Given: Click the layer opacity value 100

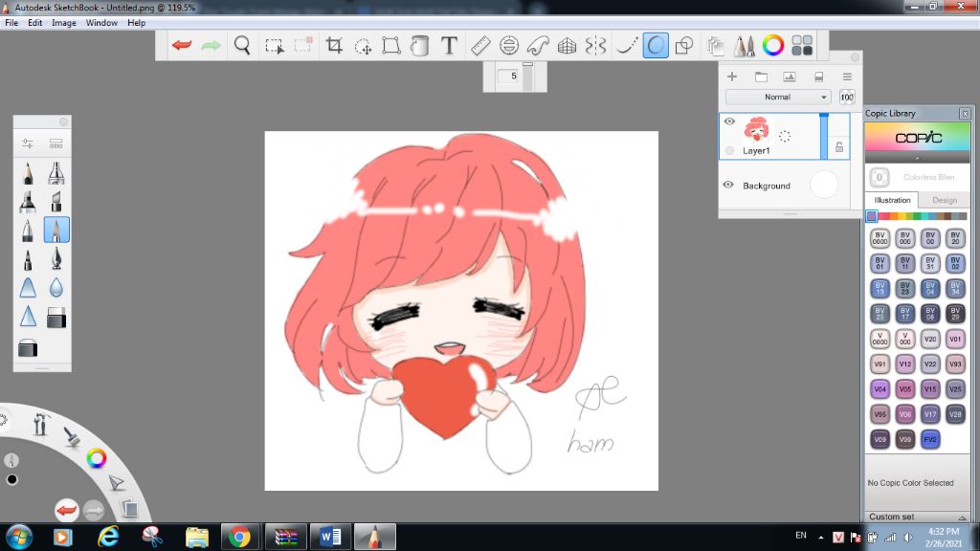Looking at the screenshot, I should [847, 97].
